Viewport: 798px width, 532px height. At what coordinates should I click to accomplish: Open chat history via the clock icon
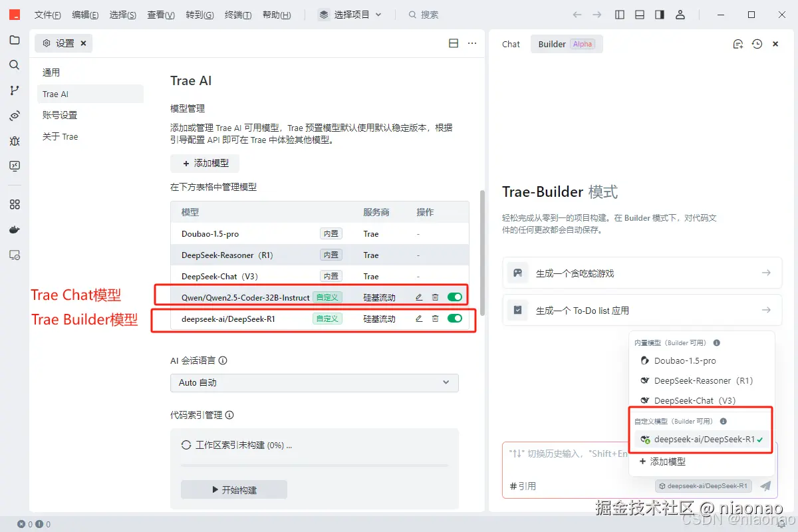757,44
